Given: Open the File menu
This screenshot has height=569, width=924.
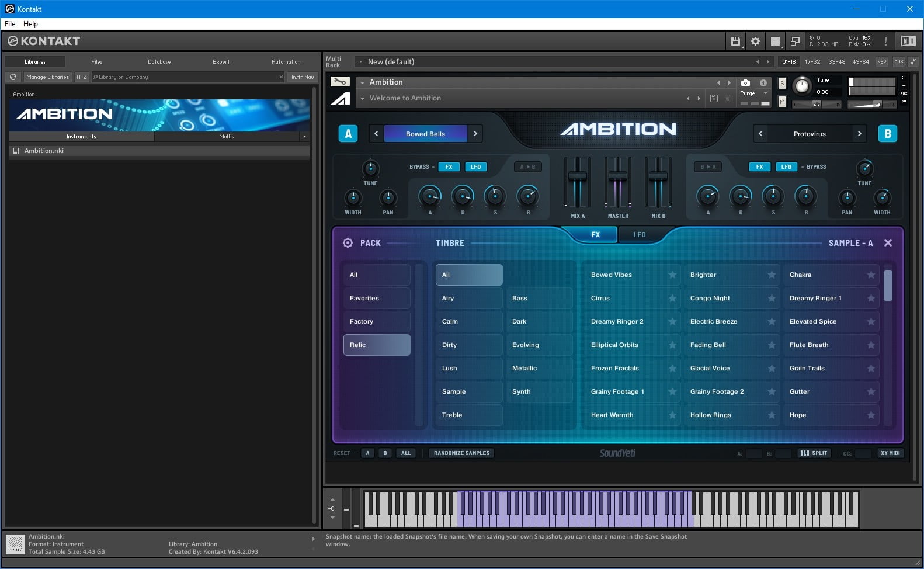Looking at the screenshot, I should 10,24.
